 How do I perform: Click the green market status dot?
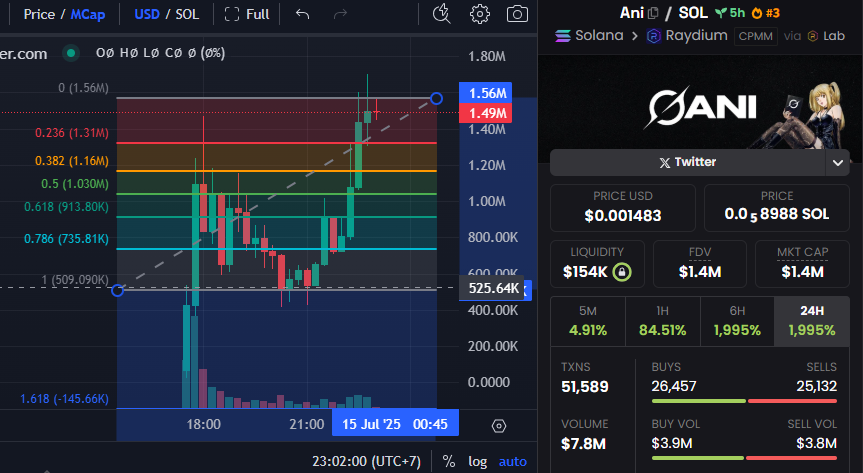tap(70, 53)
